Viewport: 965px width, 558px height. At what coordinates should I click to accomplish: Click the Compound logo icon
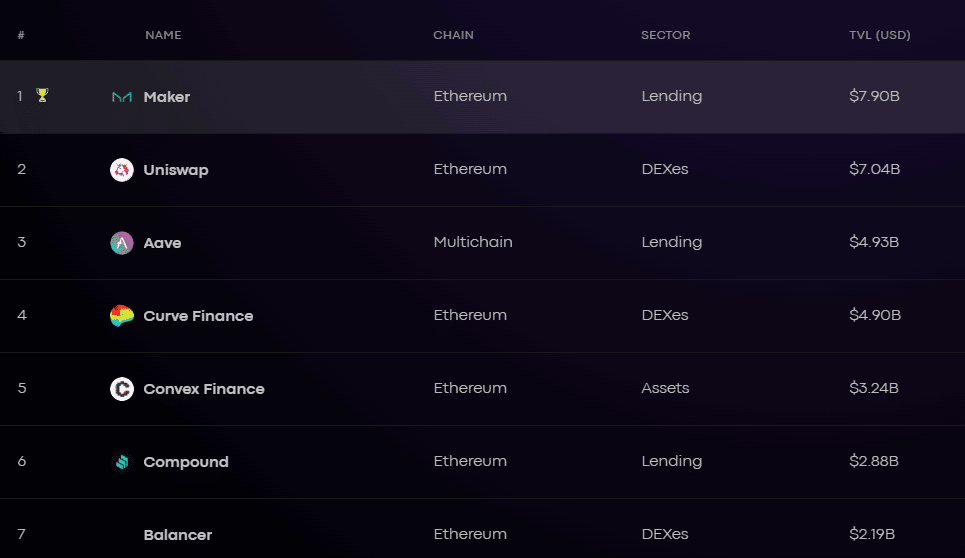click(x=122, y=461)
